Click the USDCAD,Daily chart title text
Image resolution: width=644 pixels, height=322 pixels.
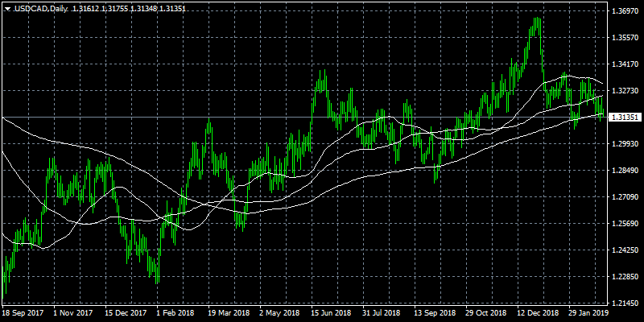pos(42,8)
